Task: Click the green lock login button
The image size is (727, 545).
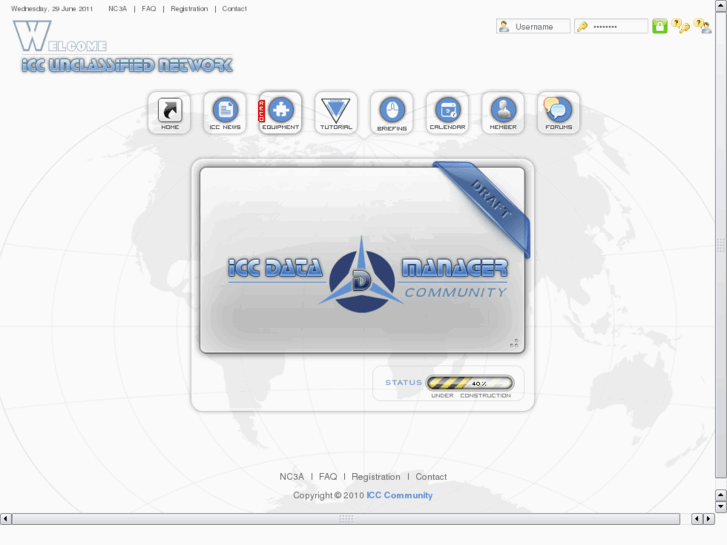Action: coord(660,26)
